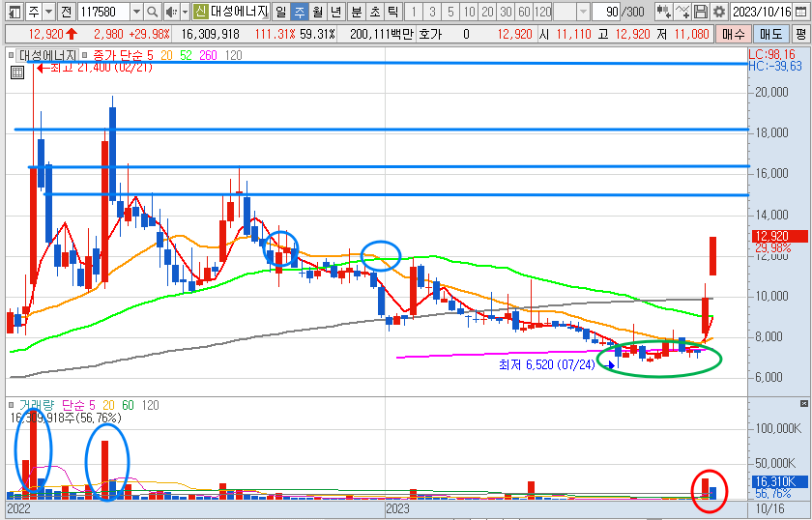
Task: Click the gray 120 price moving average label
Action: coord(234,55)
